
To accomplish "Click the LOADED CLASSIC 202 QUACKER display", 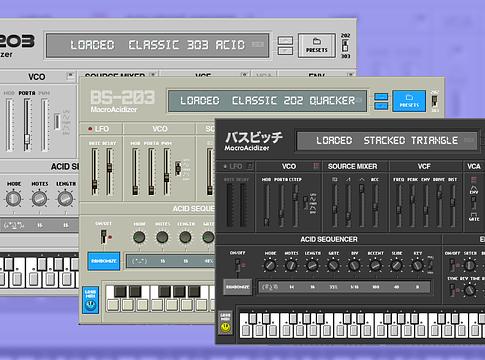I will (267, 100).
